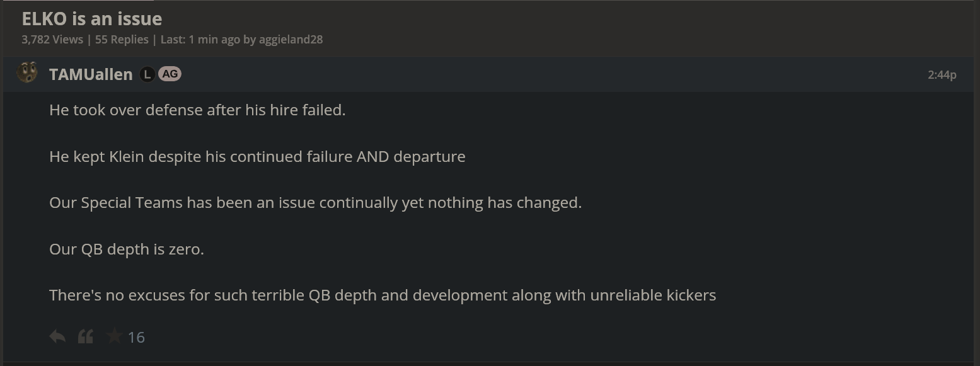Click TAMUallen's avatar image
Viewport: 980px width, 366px height.
pos(27,73)
